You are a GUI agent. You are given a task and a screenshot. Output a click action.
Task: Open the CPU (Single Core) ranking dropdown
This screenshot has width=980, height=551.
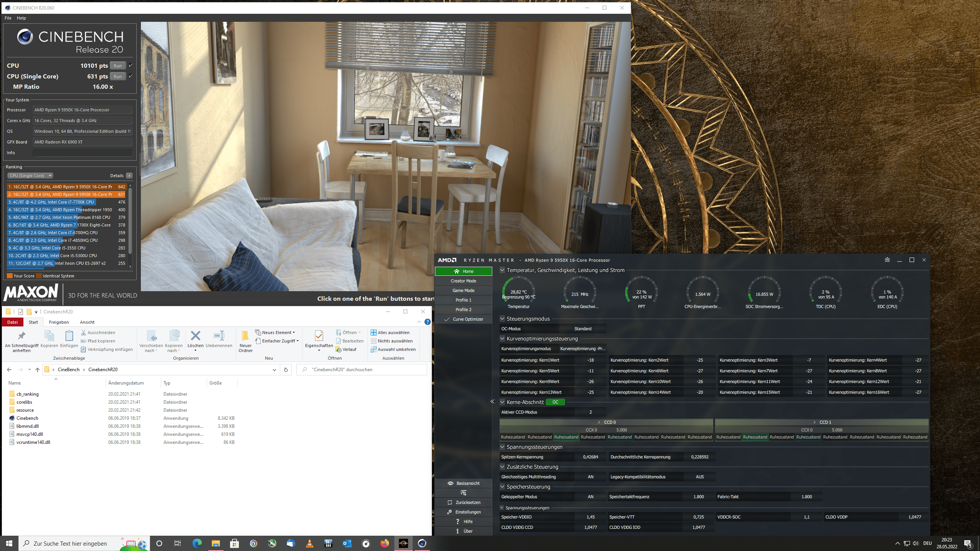coord(30,176)
